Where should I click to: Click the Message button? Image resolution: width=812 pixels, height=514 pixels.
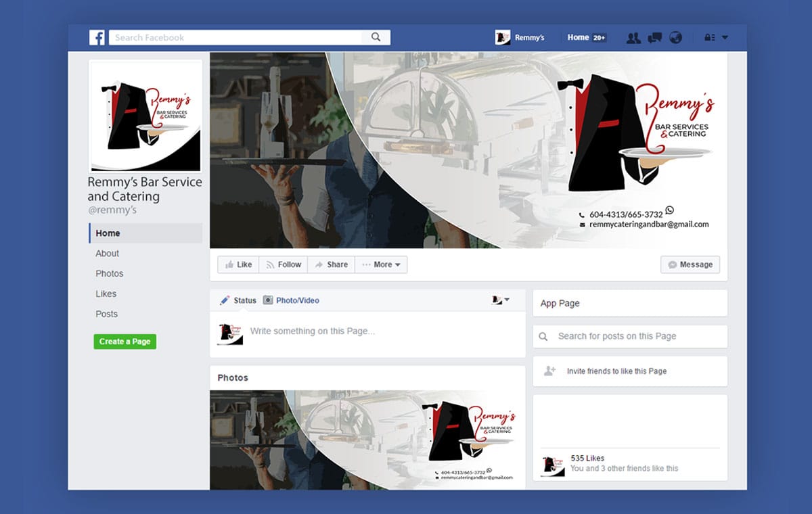[x=690, y=264]
